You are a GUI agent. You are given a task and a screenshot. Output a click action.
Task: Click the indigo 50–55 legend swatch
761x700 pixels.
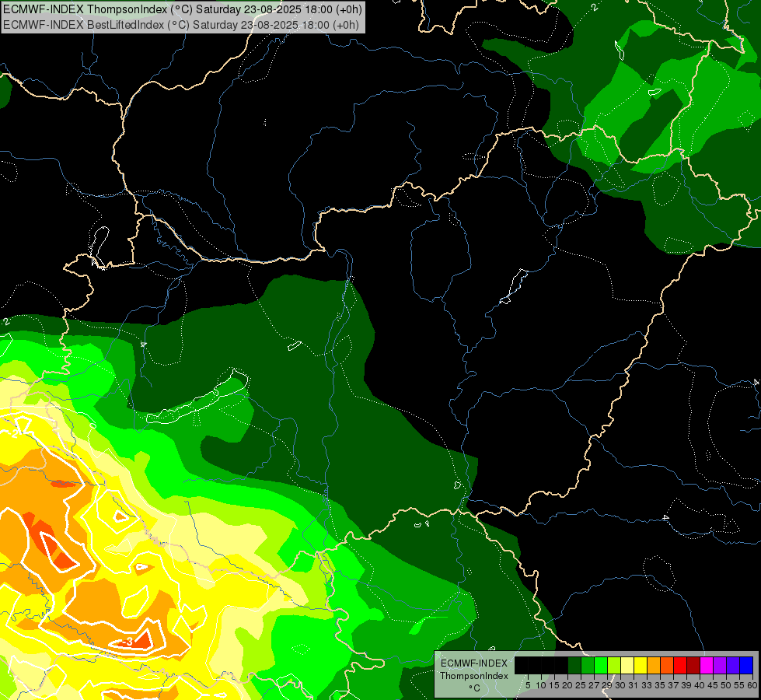coord(733,665)
